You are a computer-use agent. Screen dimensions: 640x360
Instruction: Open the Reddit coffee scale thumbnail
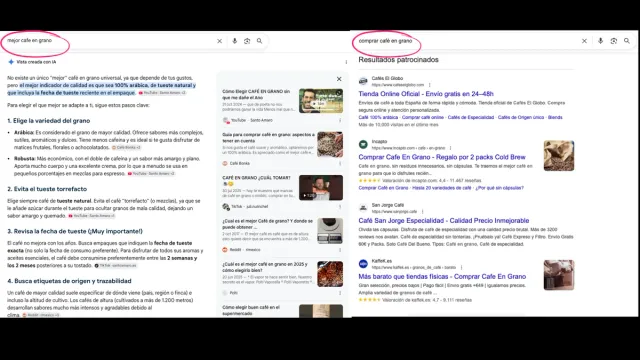[330, 231]
